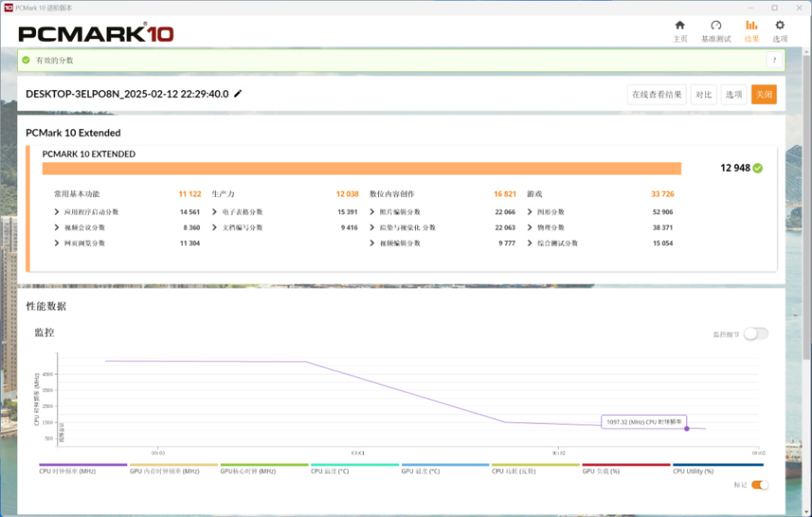Open the 基准测试 benchmarks tab
The width and height of the screenshot is (812, 517).
[716, 31]
